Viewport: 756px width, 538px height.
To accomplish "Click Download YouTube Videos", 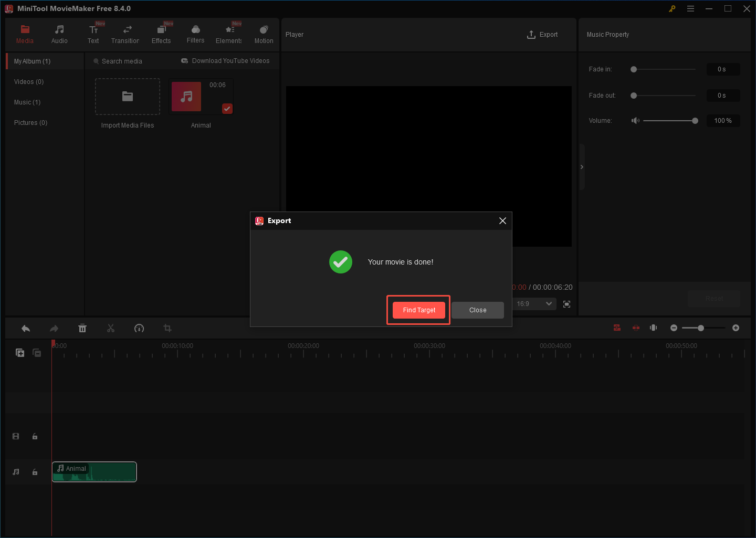I will pos(225,61).
